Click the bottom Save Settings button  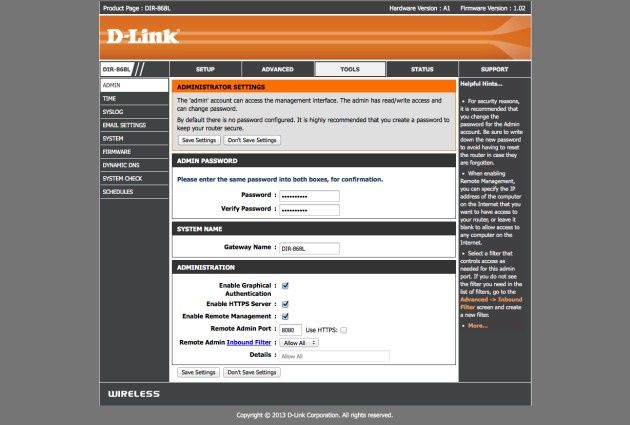198,372
